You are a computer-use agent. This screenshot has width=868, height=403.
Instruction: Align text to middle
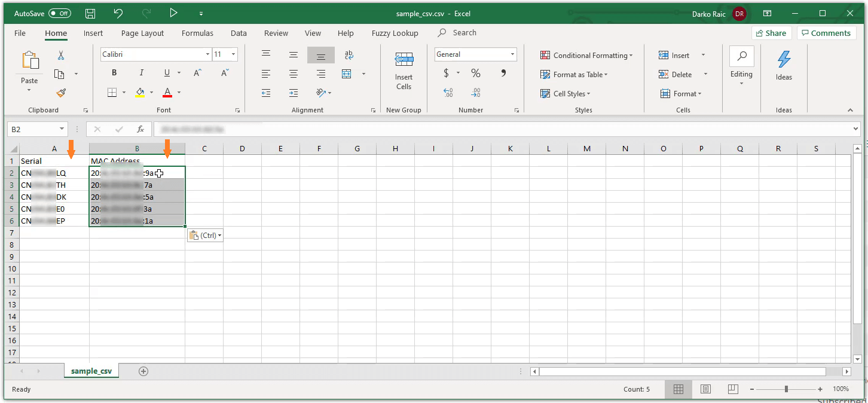294,55
